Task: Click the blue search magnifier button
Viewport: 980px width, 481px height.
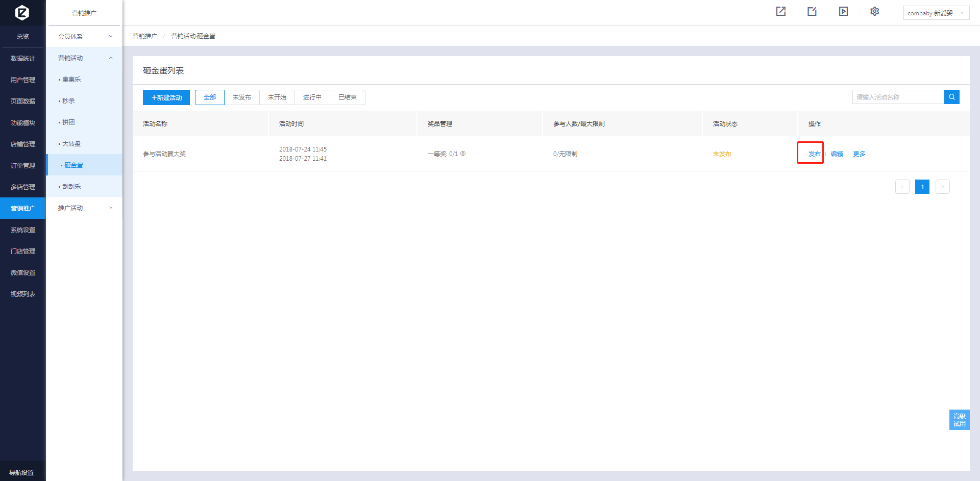Action: (x=951, y=97)
